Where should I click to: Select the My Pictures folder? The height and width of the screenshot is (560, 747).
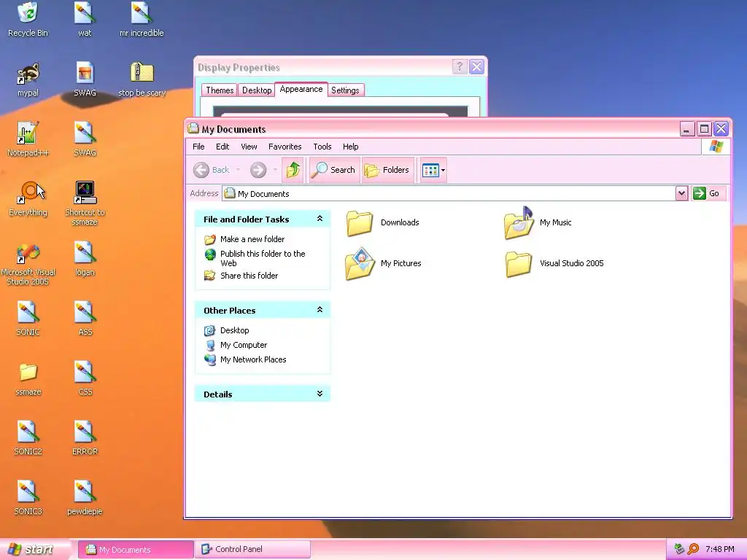pos(384,263)
